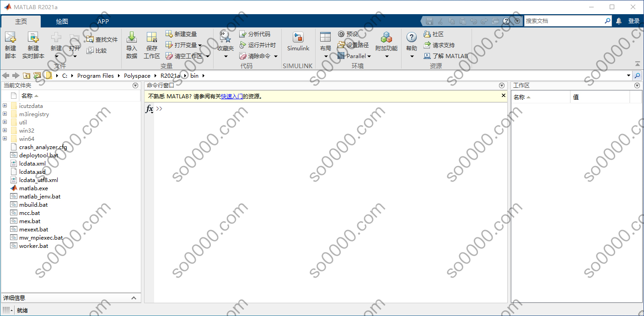Open the address bar path history dropdown
This screenshot has height=316, width=644.
(629, 75)
